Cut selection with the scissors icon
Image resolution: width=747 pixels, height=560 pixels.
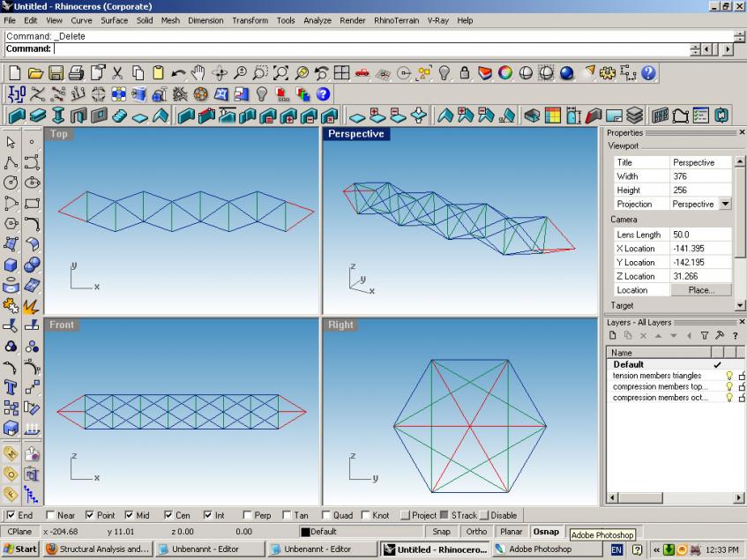(x=117, y=73)
